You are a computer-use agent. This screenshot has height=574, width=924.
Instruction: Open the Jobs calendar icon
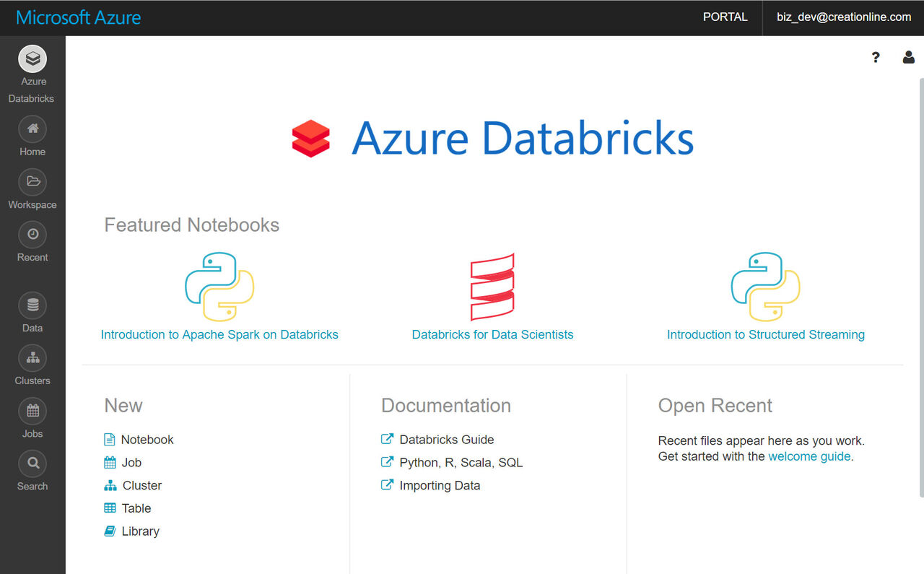click(32, 411)
